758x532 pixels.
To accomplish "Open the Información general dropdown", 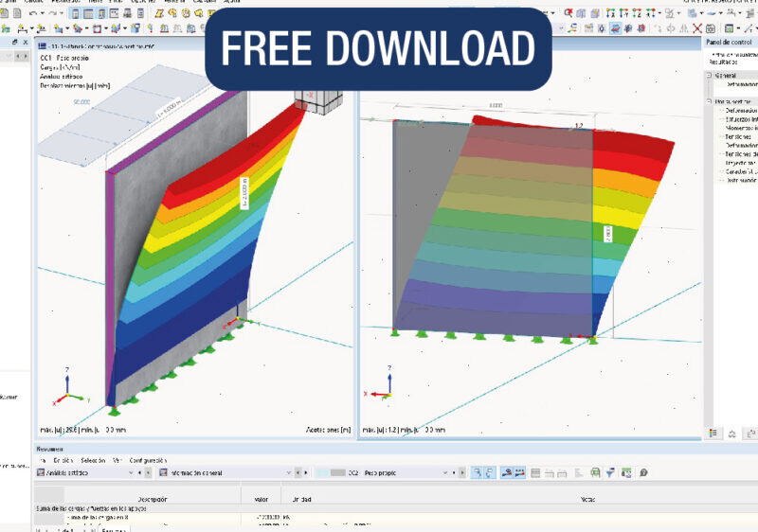I will tap(289, 473).
